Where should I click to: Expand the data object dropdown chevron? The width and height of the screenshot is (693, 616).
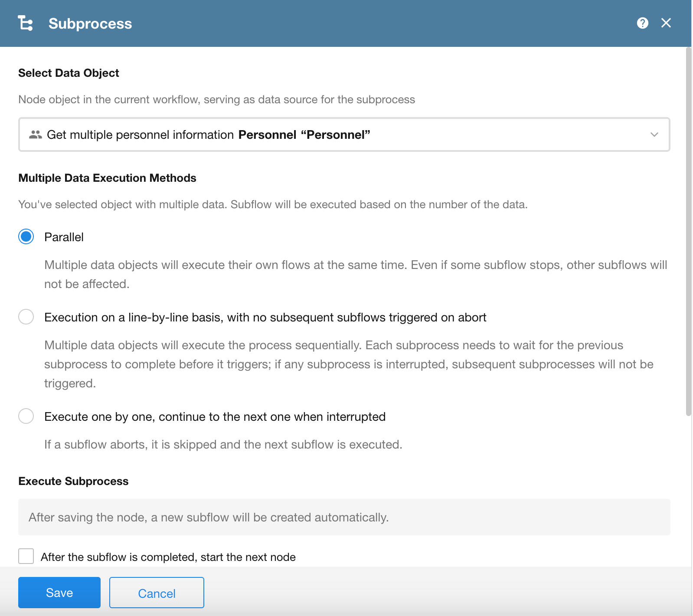click(654, 135)
